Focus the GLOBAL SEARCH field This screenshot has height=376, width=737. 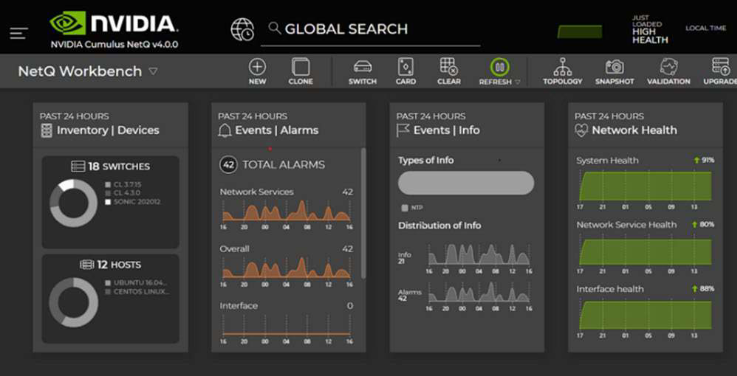370,29
